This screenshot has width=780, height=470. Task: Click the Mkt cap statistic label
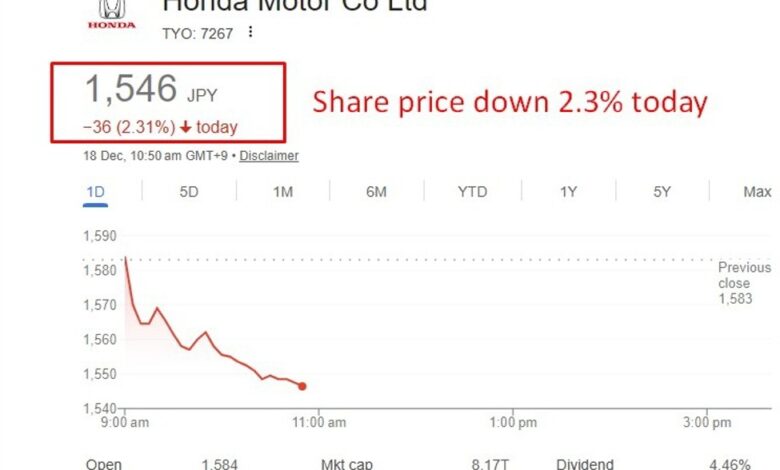[x=347, y=464]
